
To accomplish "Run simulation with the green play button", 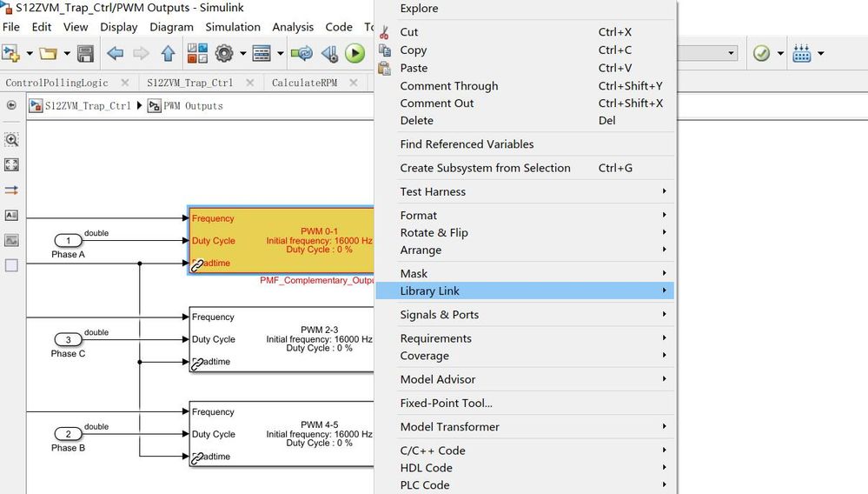I will 354,54.
